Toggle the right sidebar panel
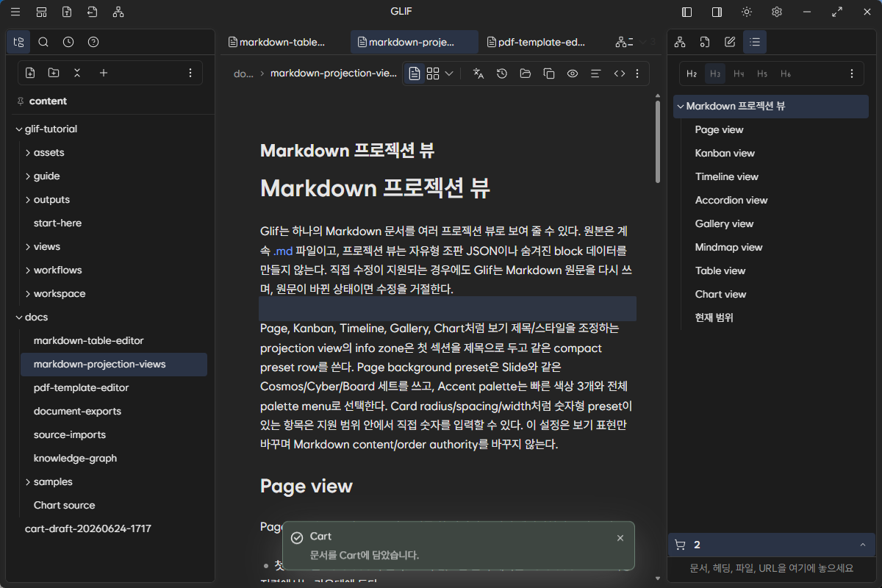The width and height of the screenshot is (882, 588). pos(717,12)
